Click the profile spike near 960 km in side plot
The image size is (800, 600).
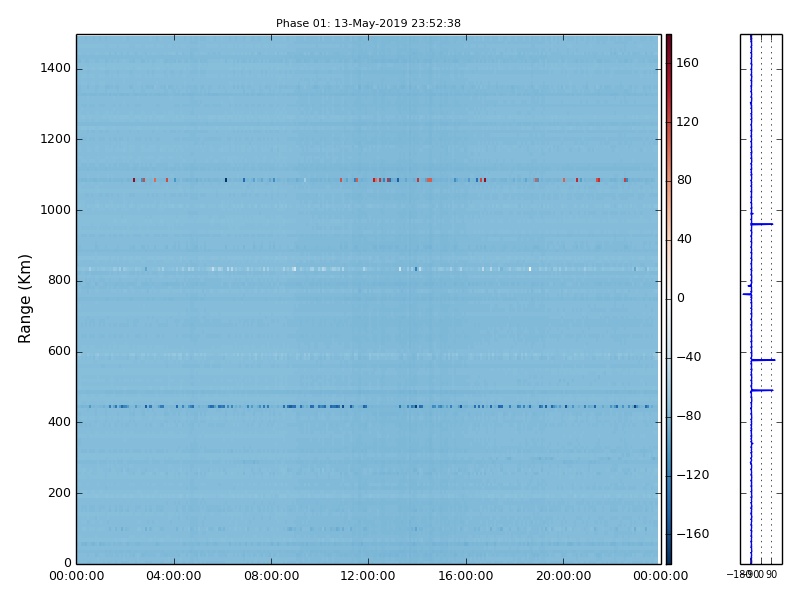762,224
